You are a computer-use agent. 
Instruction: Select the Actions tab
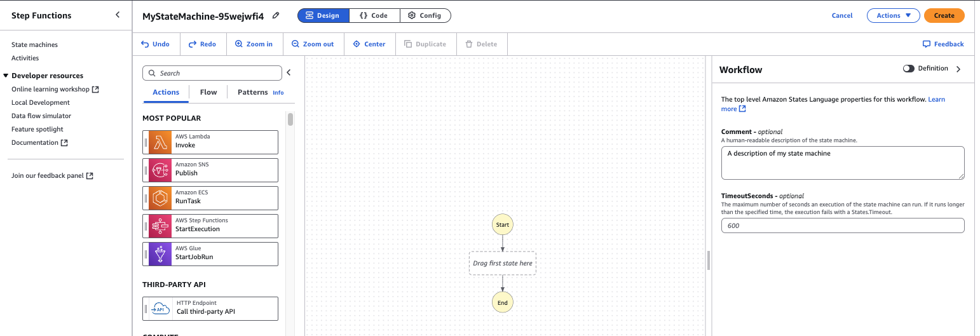pyautogui.click(x=166, y=92)
